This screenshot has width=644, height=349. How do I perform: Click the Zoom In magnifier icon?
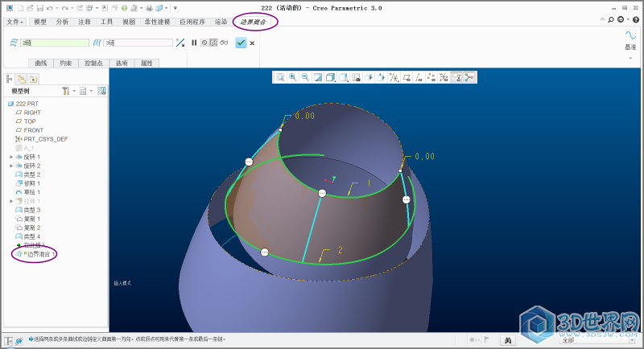(293, 77)
